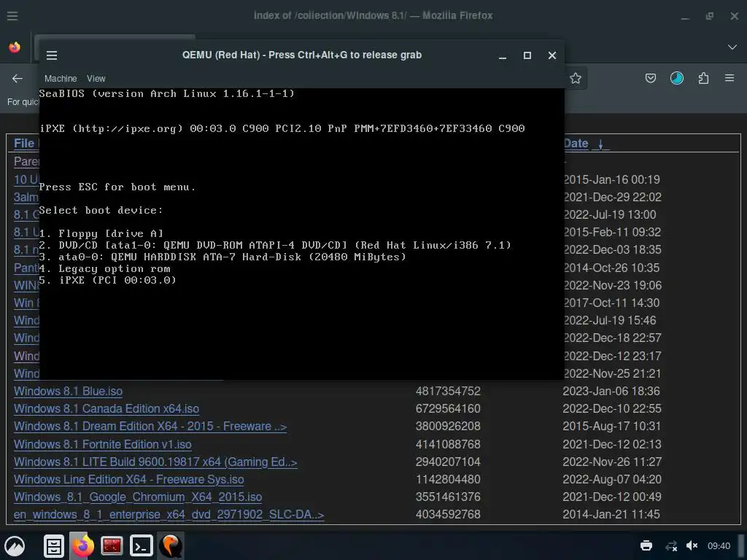Open the Firefox application hamburger menu
Image resolution: width=747 pixels, height=560 pixels.
(729, 77)
